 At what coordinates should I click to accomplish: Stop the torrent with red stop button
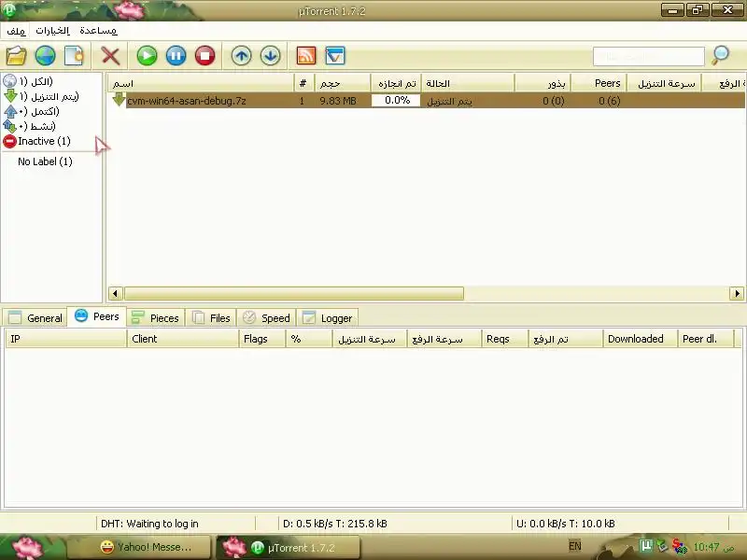(204, 56)
